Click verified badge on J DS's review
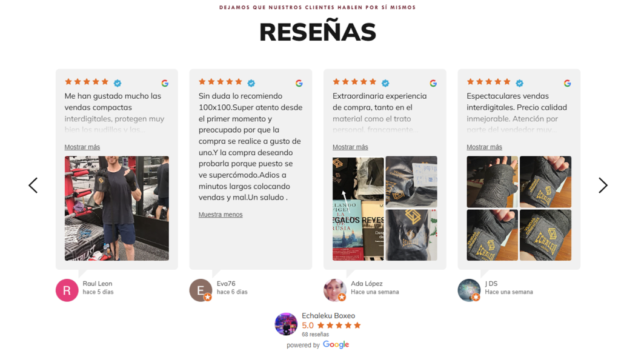 pos(520,83)
